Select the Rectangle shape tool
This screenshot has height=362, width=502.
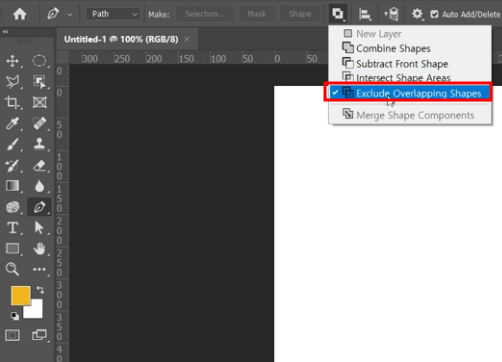tap(13, 249)
